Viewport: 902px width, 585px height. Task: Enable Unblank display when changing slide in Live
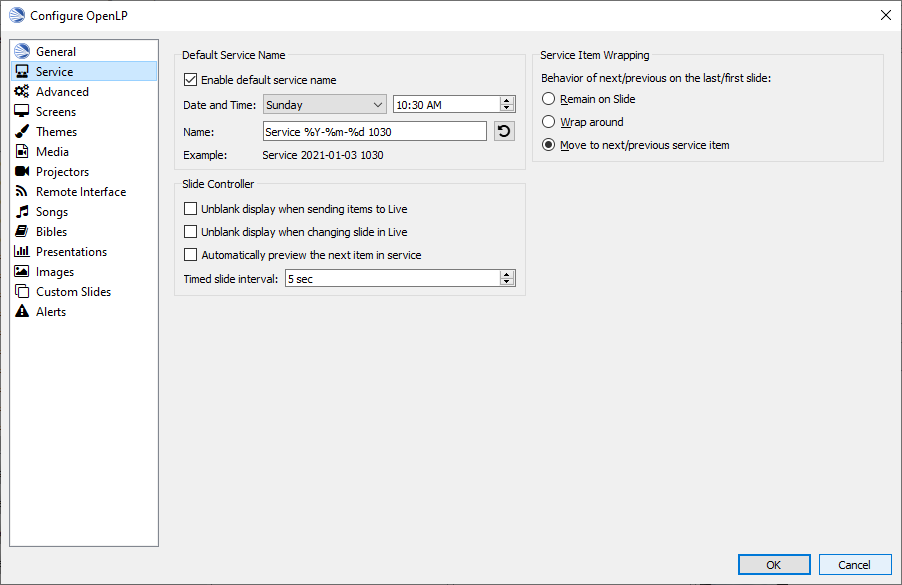tap(190, 231)
